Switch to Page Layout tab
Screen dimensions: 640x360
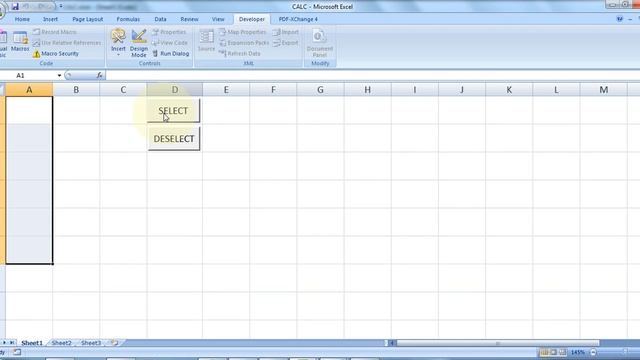point(87,19)
